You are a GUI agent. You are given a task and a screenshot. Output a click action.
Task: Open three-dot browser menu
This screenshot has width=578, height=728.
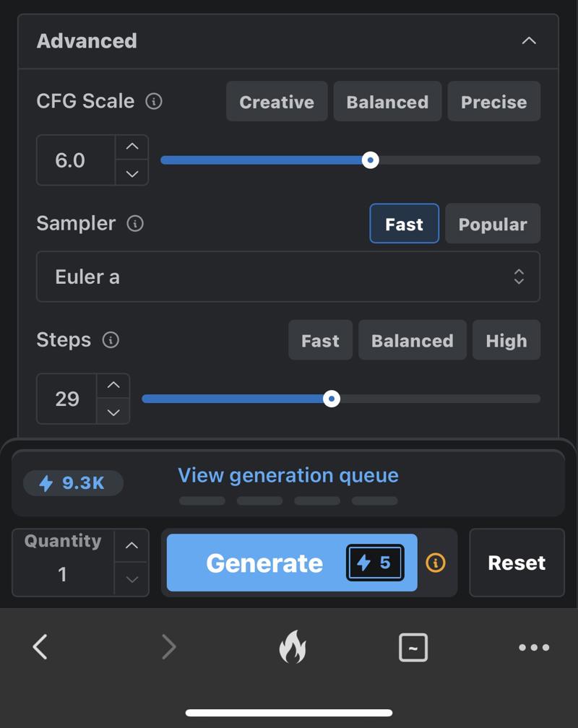[x=534, y=647]
